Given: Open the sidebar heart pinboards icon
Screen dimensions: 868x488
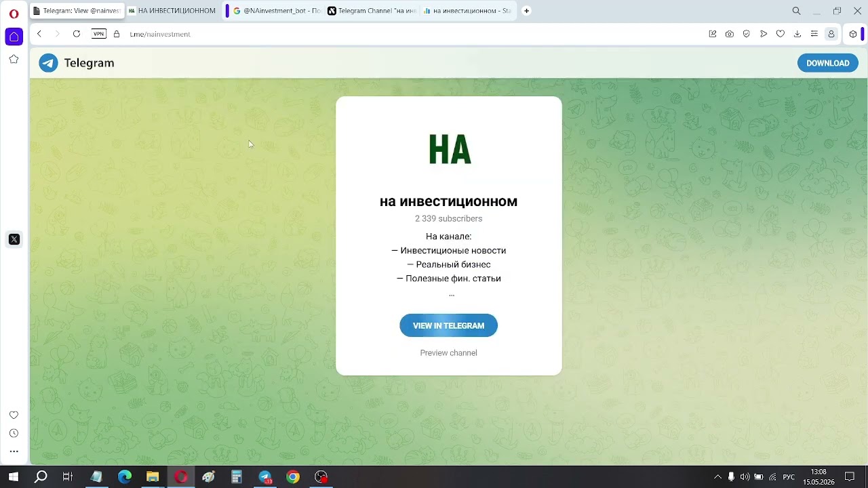Looking at the screenshot, I should coord(14,415).
